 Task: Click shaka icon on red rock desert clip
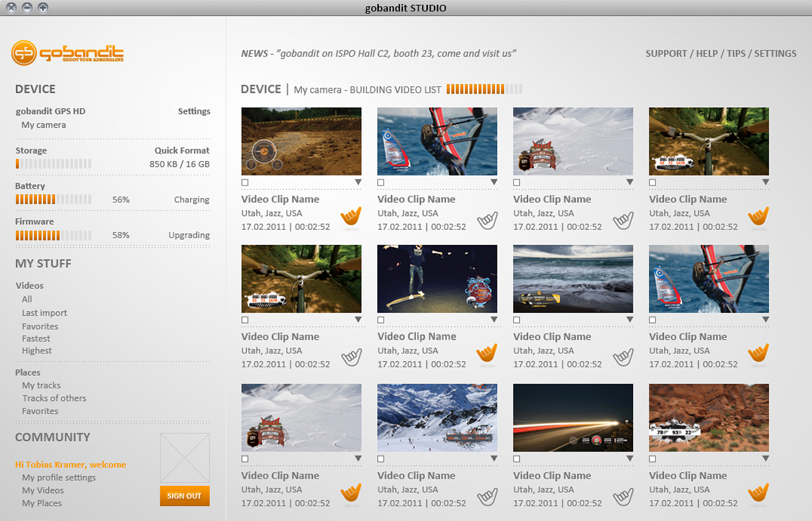tap(758, 493)
